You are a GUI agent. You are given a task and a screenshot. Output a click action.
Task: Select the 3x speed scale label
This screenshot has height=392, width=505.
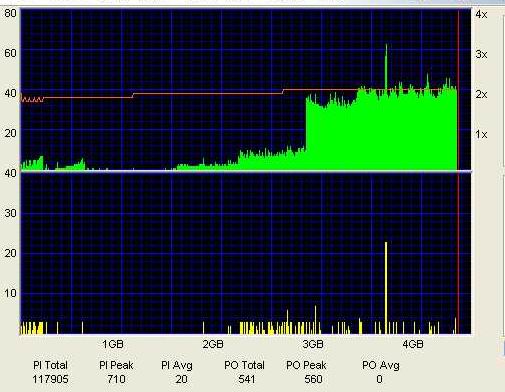(x=481, y=54)
